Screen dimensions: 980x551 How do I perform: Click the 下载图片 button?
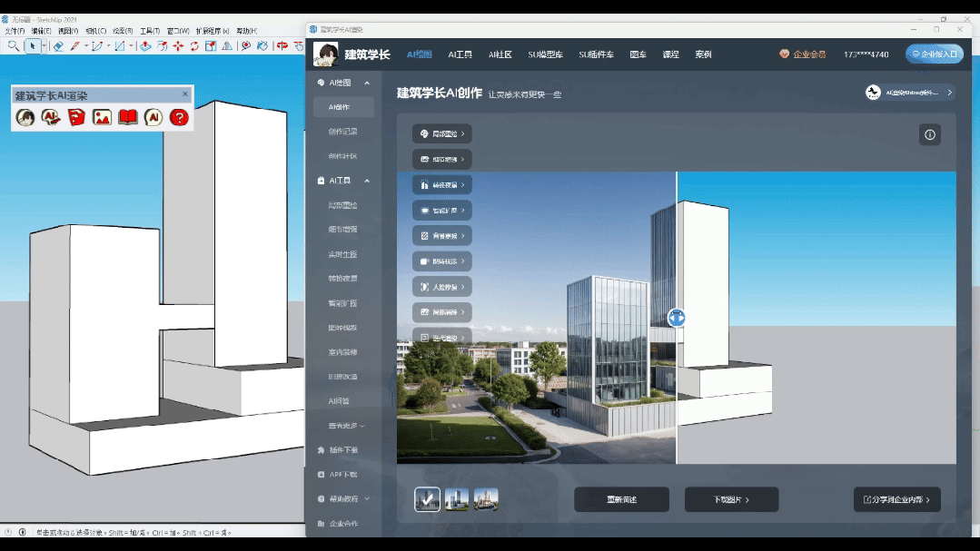click(x=731, y=499)
